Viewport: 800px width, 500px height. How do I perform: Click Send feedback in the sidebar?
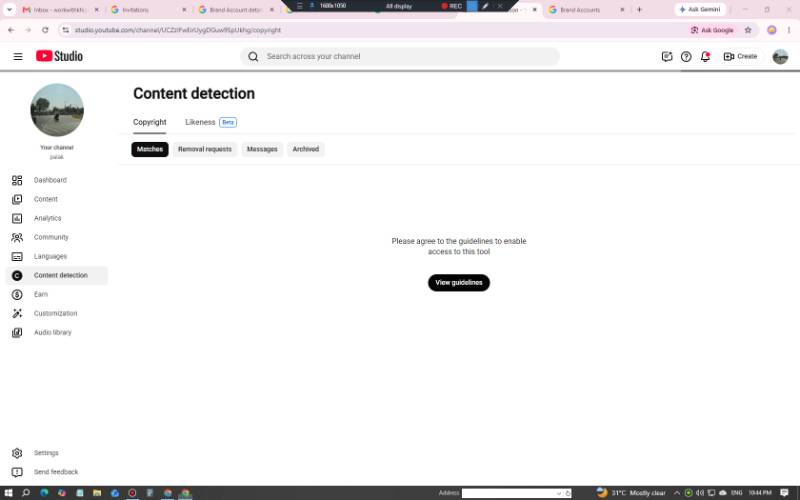(x=57, y=472)
